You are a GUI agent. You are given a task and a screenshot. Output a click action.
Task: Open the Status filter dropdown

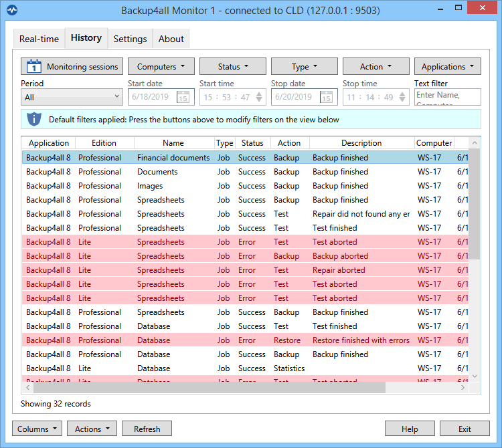pyautogui.click(x=233, y=66)
